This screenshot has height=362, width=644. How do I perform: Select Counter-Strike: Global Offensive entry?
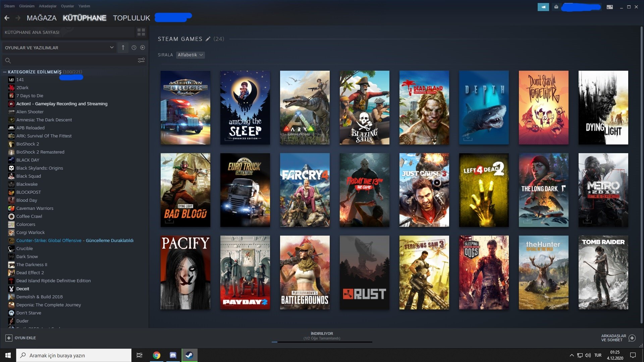tap(74, 241)
